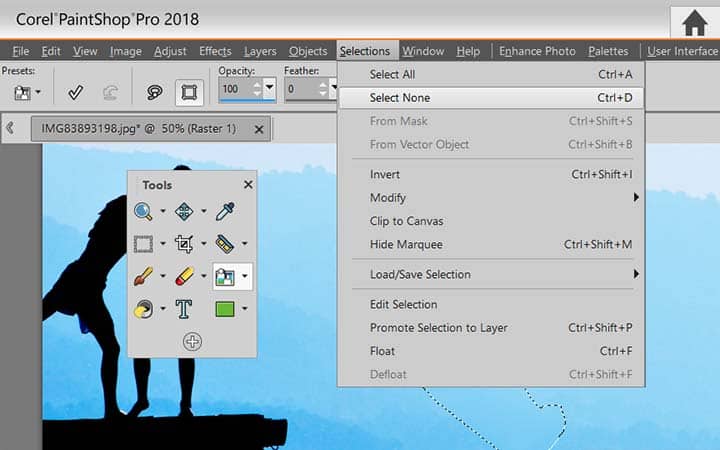Open the Adjust menu
The height and width of the screenshot is (450, 720).
pos(170,51)
